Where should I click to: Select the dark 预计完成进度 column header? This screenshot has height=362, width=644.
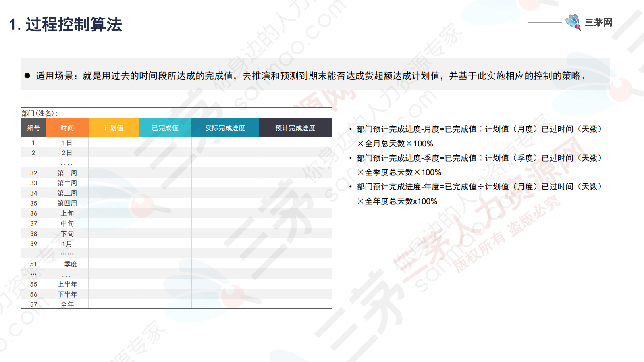295,128
